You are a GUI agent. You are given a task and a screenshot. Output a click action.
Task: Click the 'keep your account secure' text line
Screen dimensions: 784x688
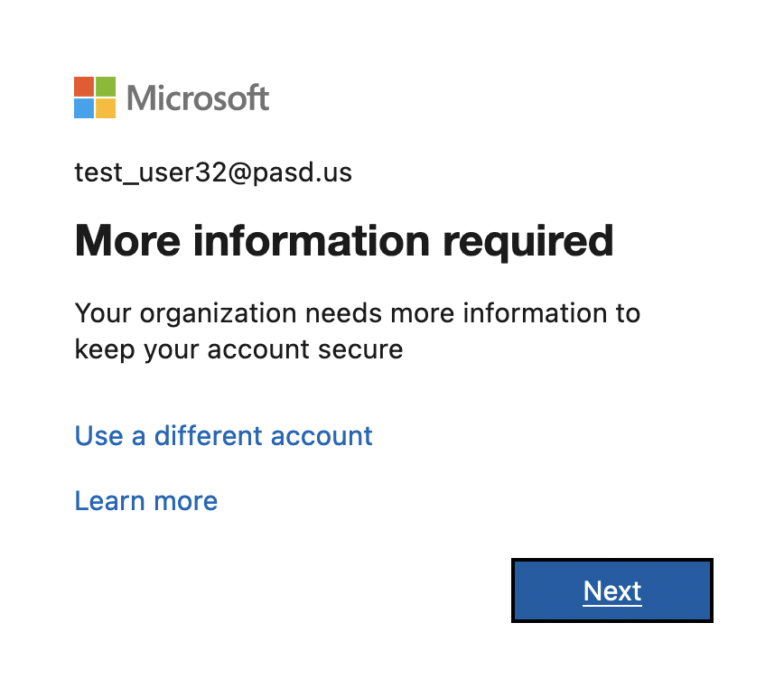tap(239, 349)
